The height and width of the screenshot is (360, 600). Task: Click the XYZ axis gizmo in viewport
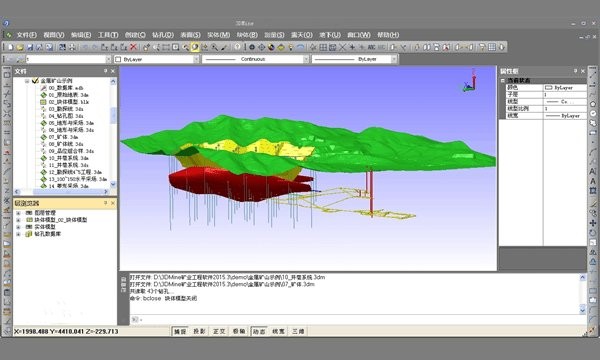pyautogui.click(x=470, y=81)
